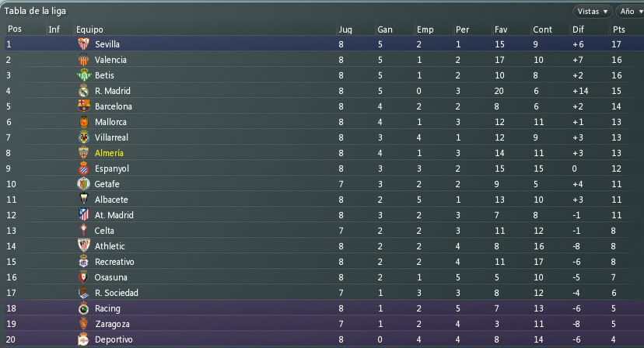Sort table by Dif column header
Viewport: 644px width, 348px height.
(578, 30)
